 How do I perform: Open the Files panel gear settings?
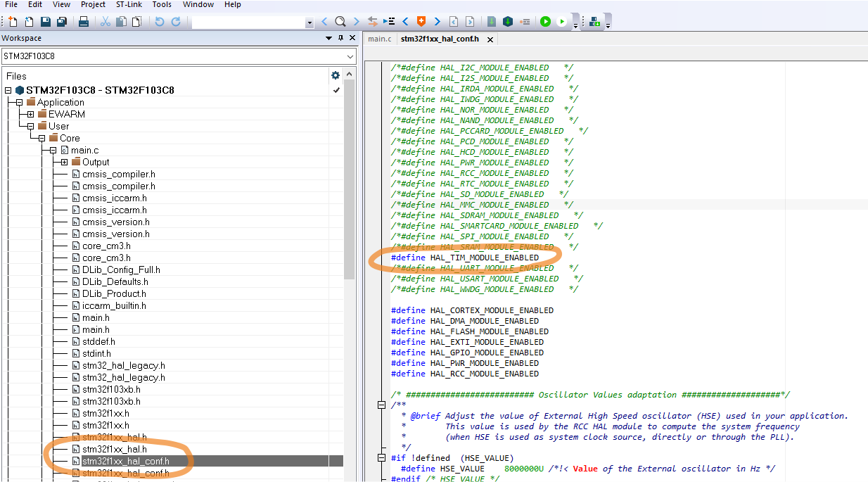coord(336,75)
